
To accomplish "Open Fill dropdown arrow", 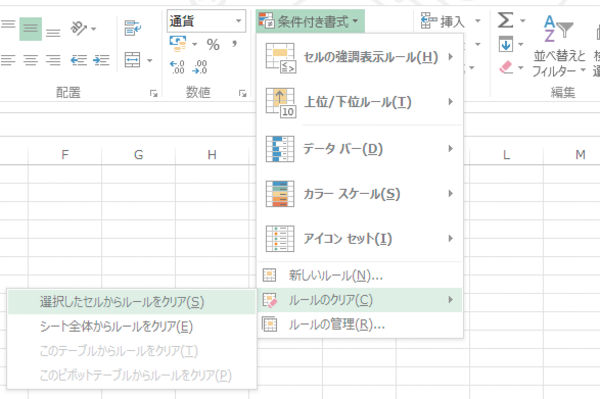I will click(520, 45).
